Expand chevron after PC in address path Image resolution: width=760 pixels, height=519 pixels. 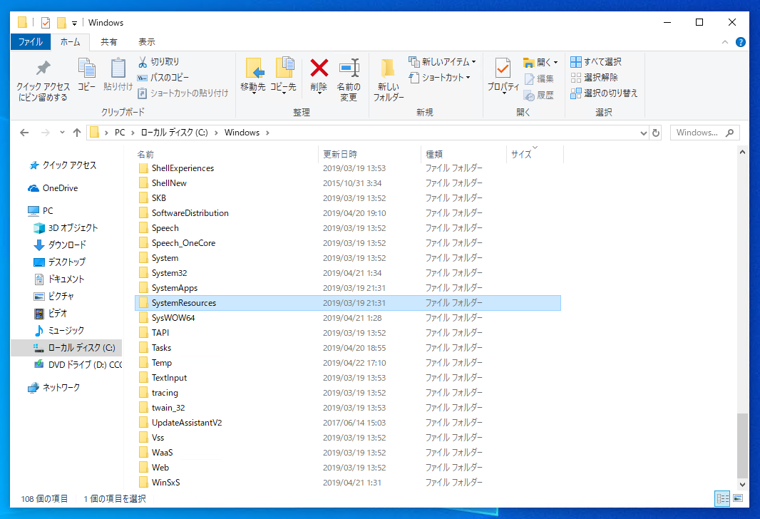132,133
